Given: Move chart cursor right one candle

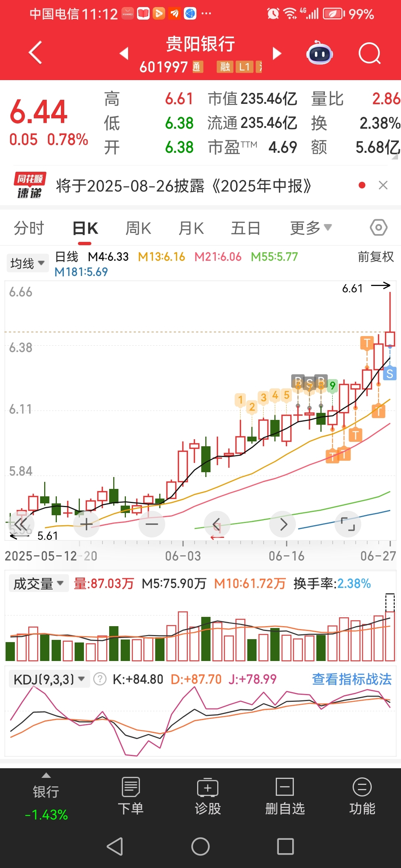Looking at the screenshot, I should coord(283,524).
